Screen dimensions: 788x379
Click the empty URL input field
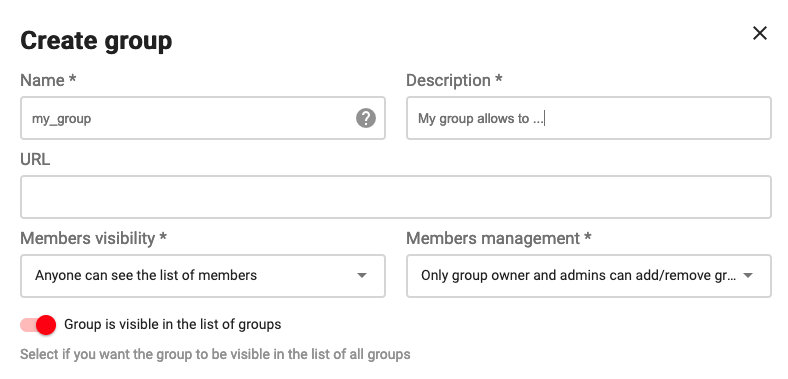point(396,197)
